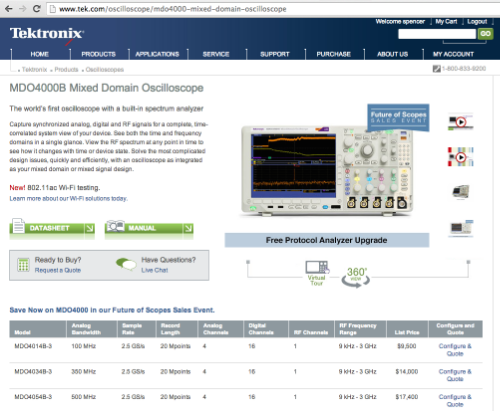Click the Oscilloscopes breadcrumb link
This screenshot has height=411, width=500.
click(105, 70)
